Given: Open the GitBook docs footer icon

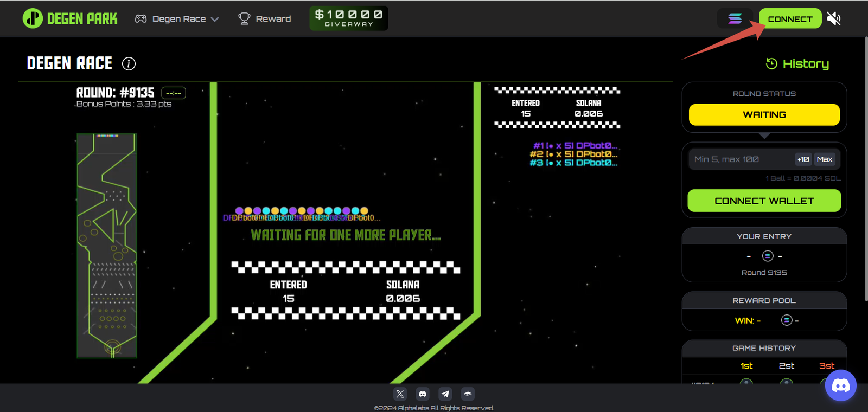Looking at the screenshot, I should 468,394.
